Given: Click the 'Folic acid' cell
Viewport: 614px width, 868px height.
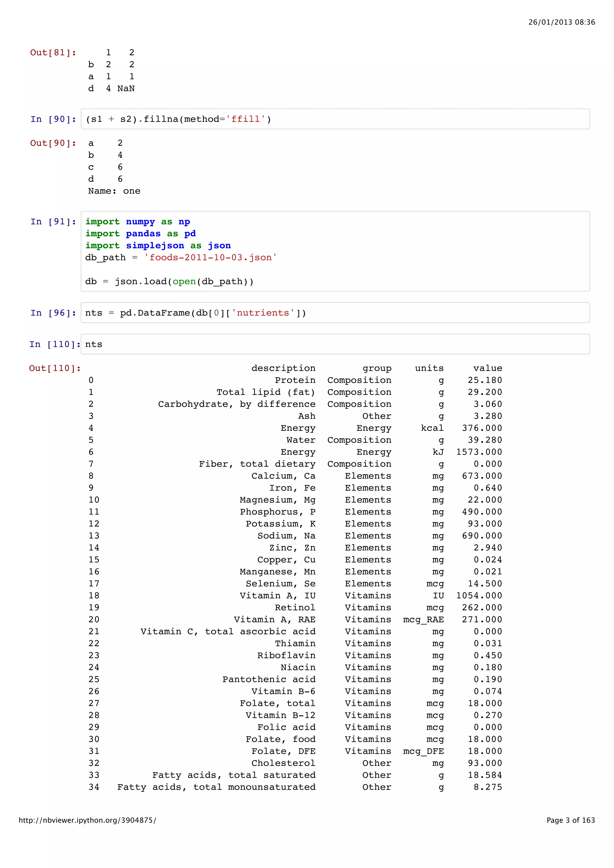Looking at the screenshot, I should 286,727.
